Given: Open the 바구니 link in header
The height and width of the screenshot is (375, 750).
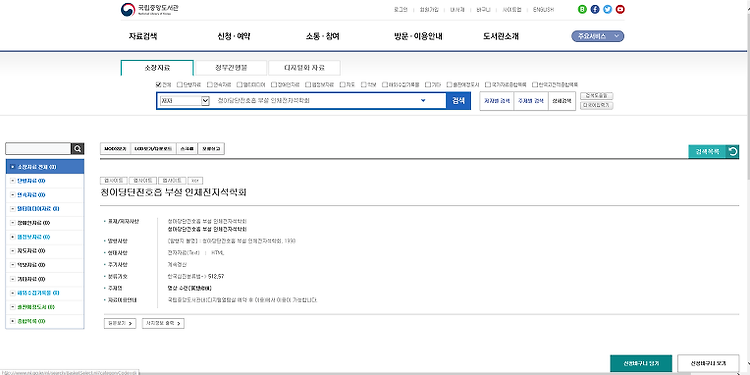Looking at the screenshot, I should coord(484,10).
